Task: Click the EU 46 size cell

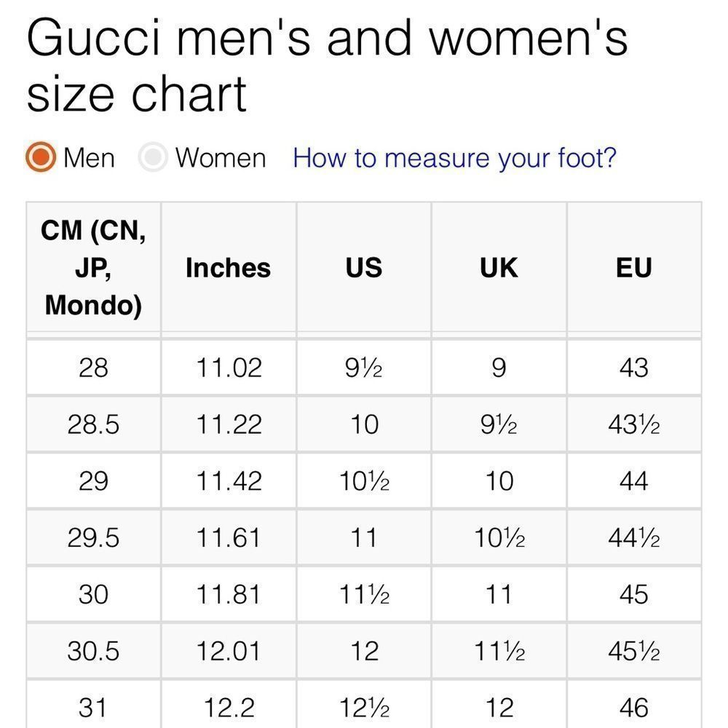Action: (x=633, y=707)
